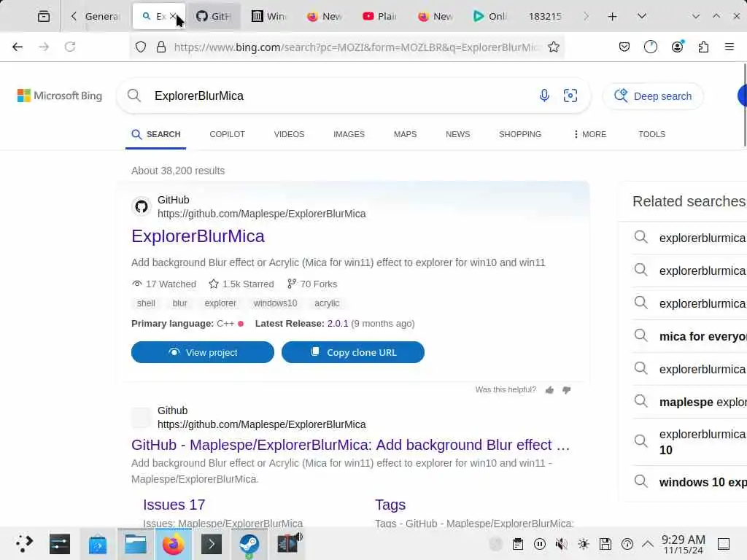Click the Copy clone URL button
747x560 pixels.
pyautogui.click(x=353, y=352)
